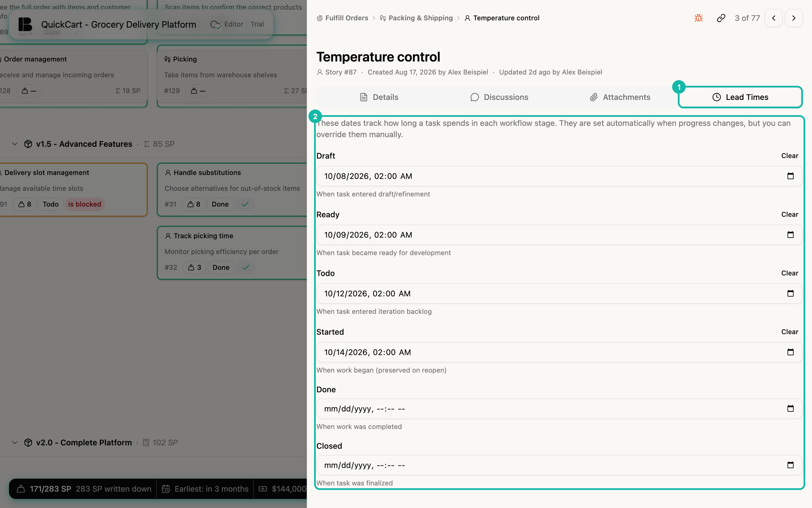This screenshot has width=812, height=508.
Task: Switch to the Attachments tab
Action: point(620,97)
